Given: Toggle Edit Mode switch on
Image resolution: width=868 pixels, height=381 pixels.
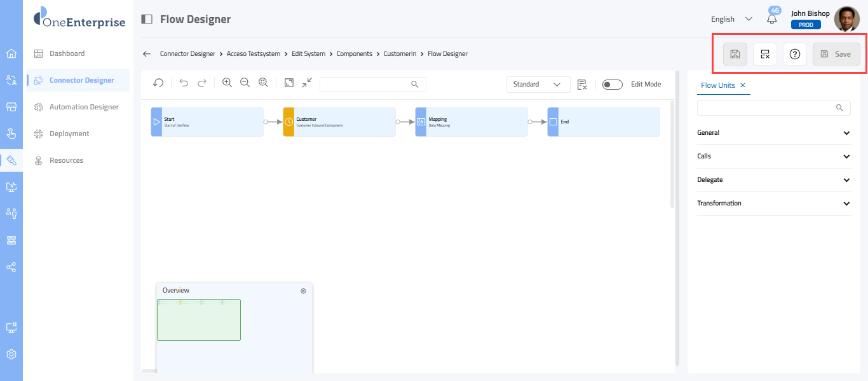Looking at the screenshot, I should [612, 85].
